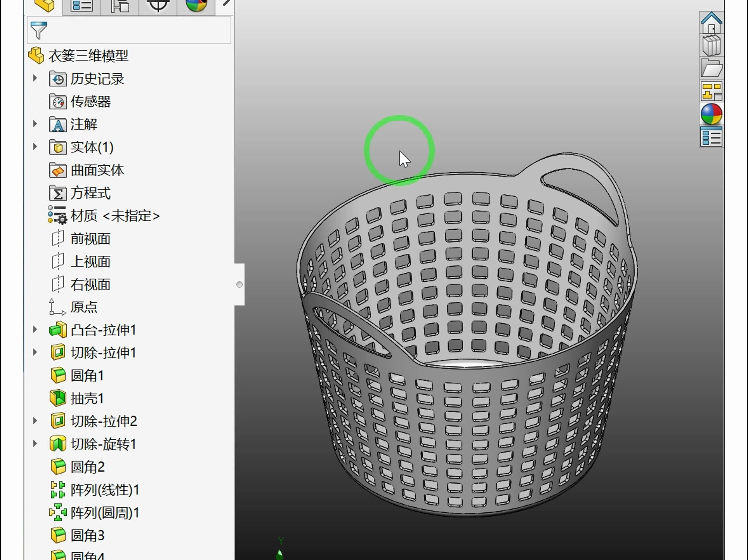Open the View Palette panel
The width and height of the screenshot is (748, 560).
tap(711, 92)
